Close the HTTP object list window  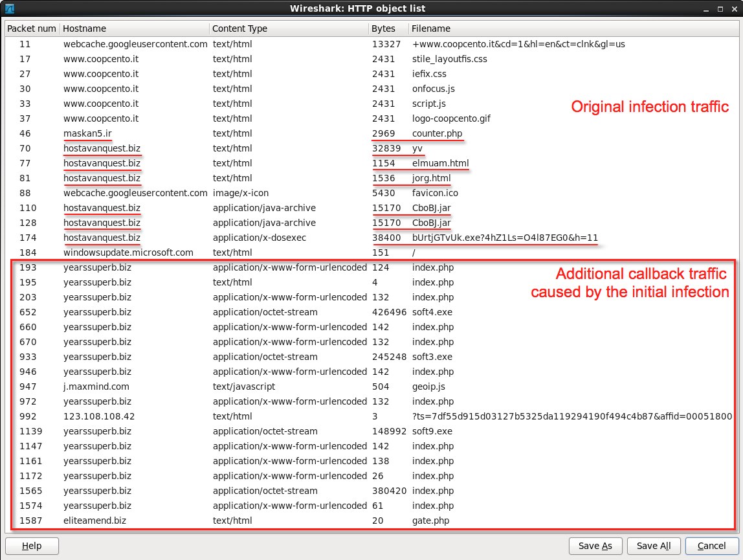point(735,8)
